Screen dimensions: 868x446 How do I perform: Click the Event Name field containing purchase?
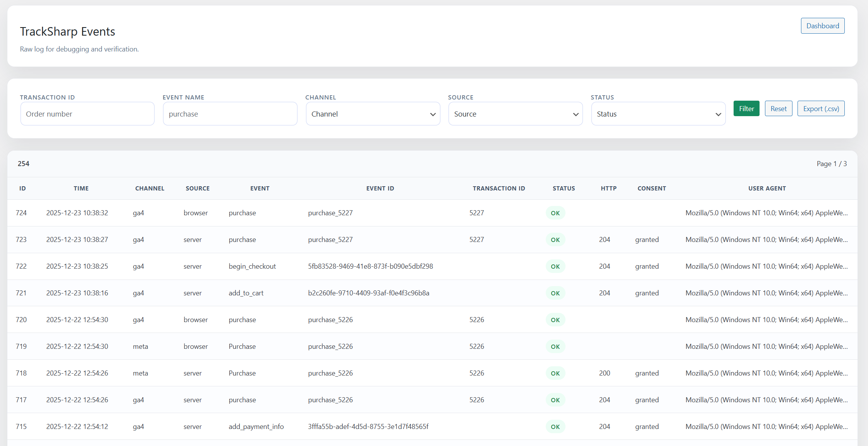point(230,113)
